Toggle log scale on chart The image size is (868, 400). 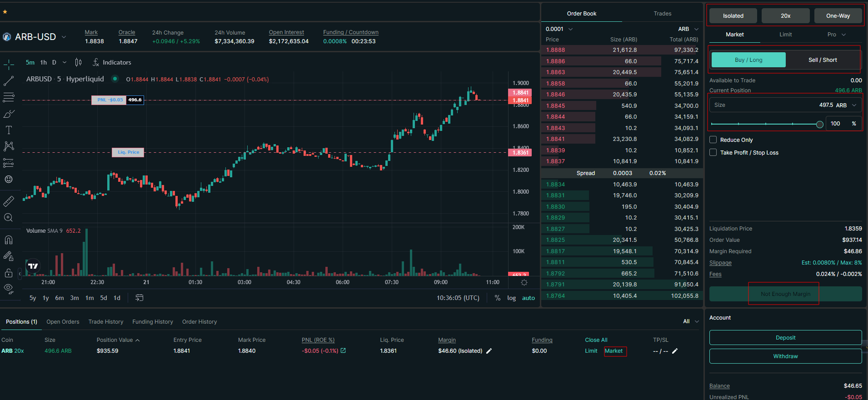pos(512,298)
